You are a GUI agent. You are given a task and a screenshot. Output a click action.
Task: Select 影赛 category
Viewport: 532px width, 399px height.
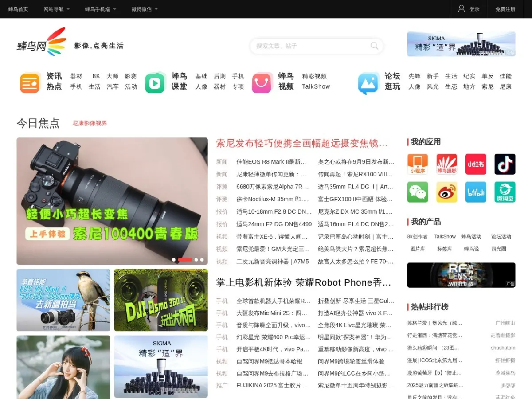point(131,76)
